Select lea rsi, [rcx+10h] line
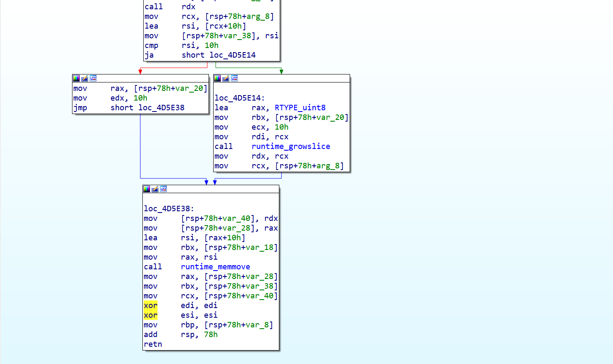The image size is (613, 364). tap(195, 26)
